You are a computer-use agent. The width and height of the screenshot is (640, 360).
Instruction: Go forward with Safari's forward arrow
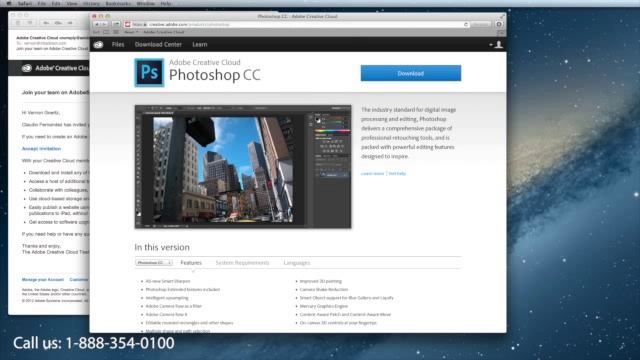[104, 24]
